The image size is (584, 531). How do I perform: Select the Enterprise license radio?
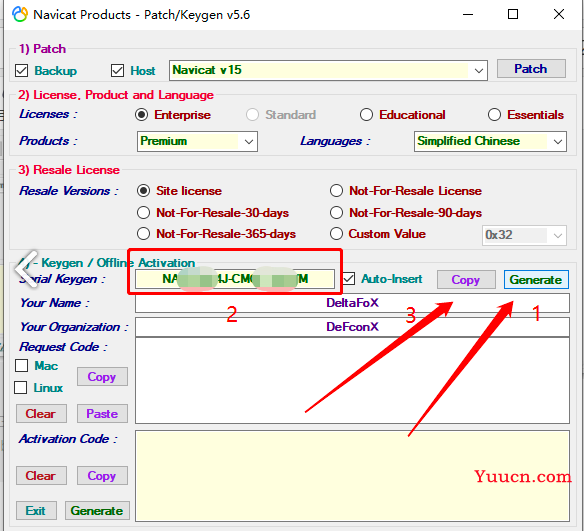click(142, 115)
